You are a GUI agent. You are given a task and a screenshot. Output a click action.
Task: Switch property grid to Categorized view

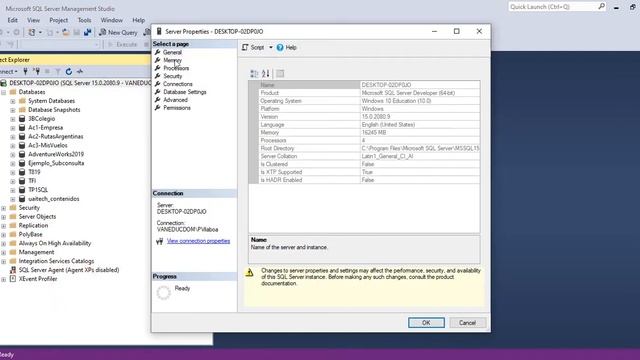[254, 73]
